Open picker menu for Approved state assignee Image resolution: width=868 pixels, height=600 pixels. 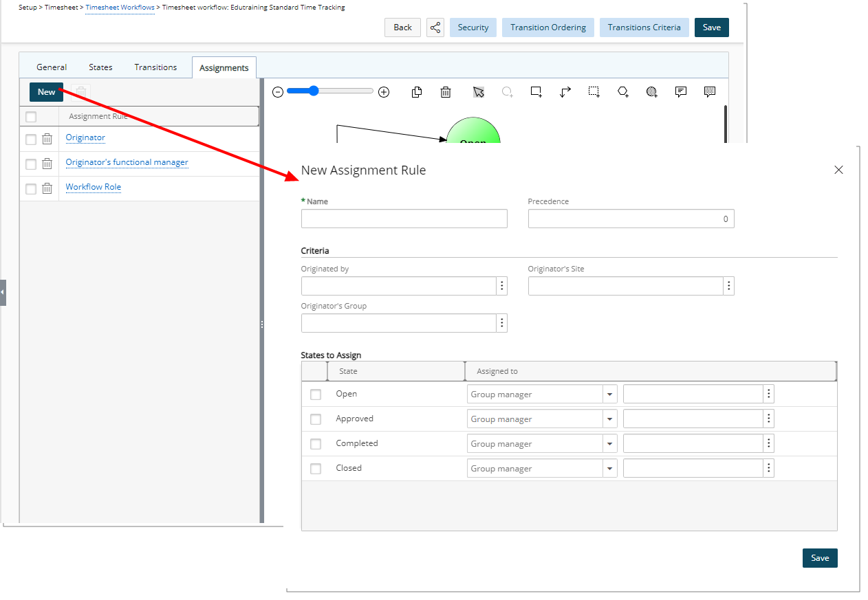pos(769,419)
